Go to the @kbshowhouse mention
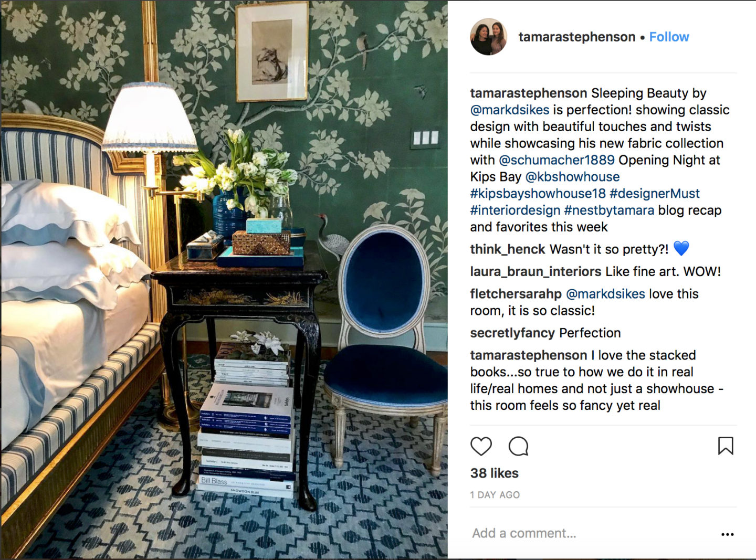 572,177
